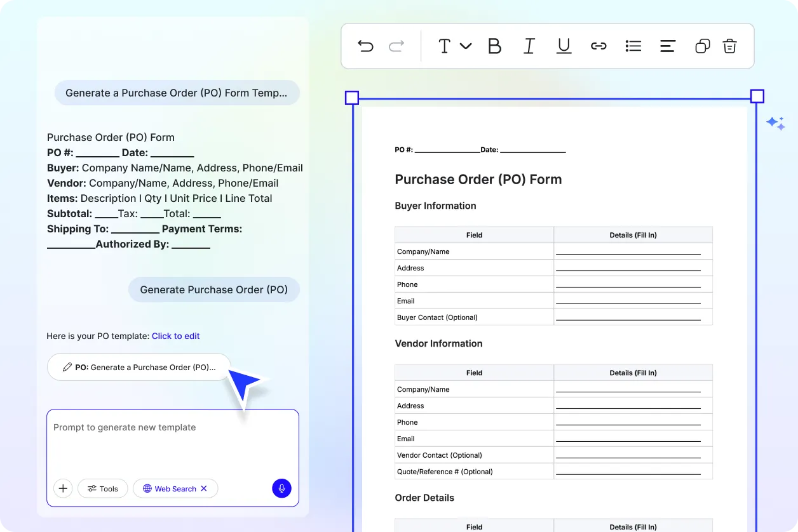Click the 'Date:' label in the document header

point(489,150)
